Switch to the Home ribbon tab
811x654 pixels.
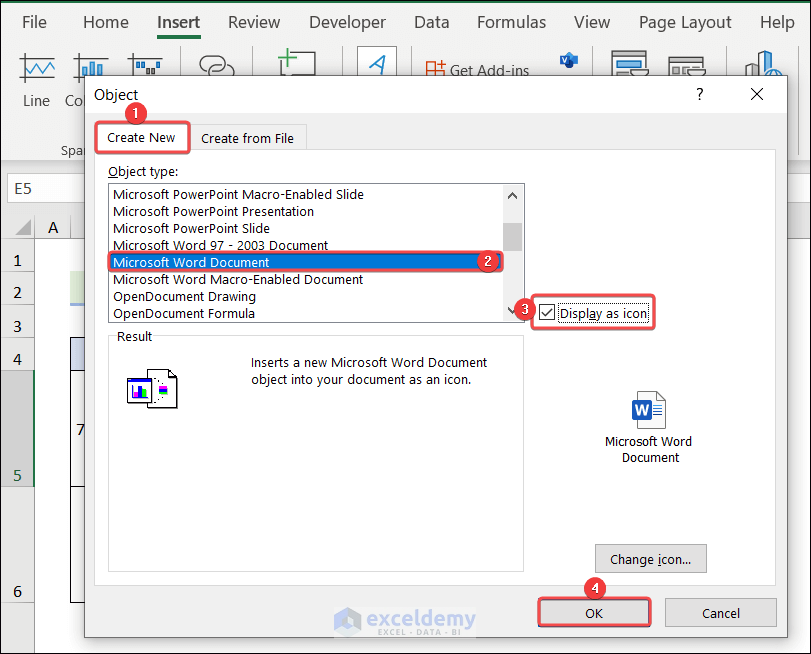(x=106, y=22)
